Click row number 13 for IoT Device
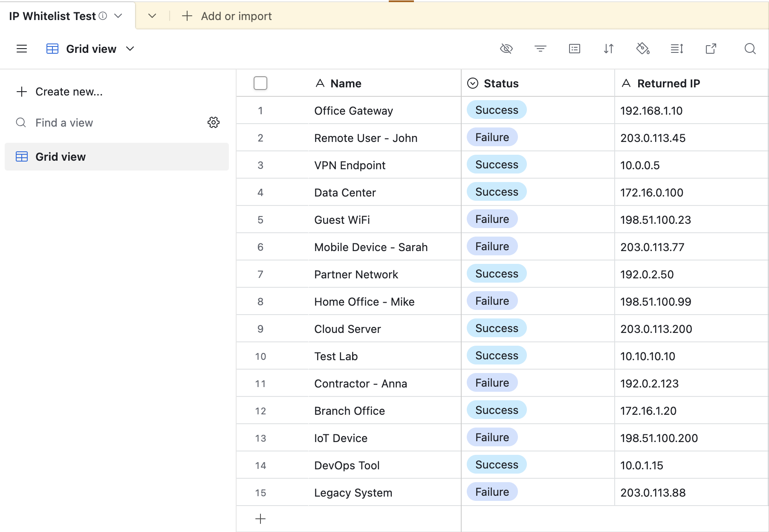Screen dimensions: 769x532 [x=260, y=438]
